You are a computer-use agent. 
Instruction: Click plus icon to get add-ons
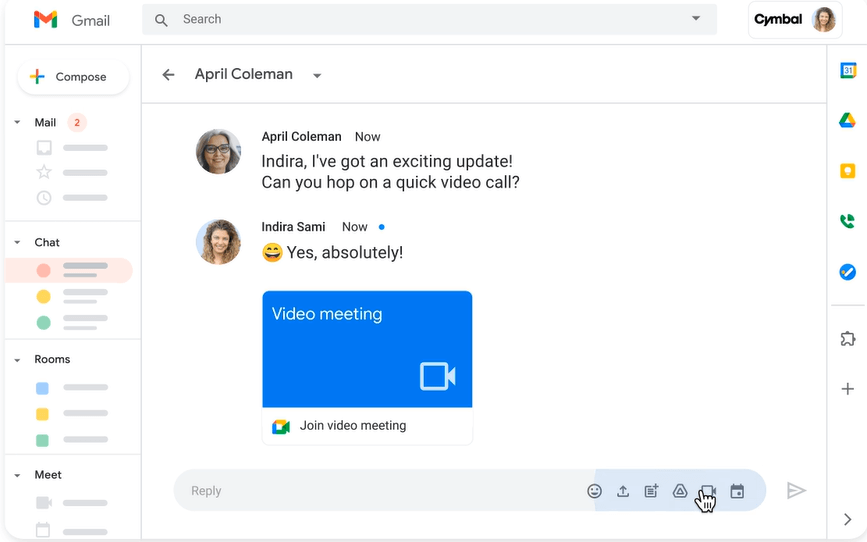point(848,389)
